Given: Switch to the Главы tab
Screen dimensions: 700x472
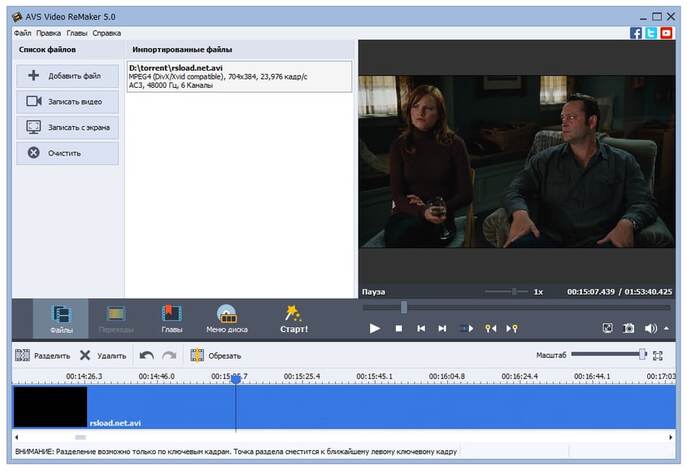Looking at the screenshot, I should click(172, 319).
